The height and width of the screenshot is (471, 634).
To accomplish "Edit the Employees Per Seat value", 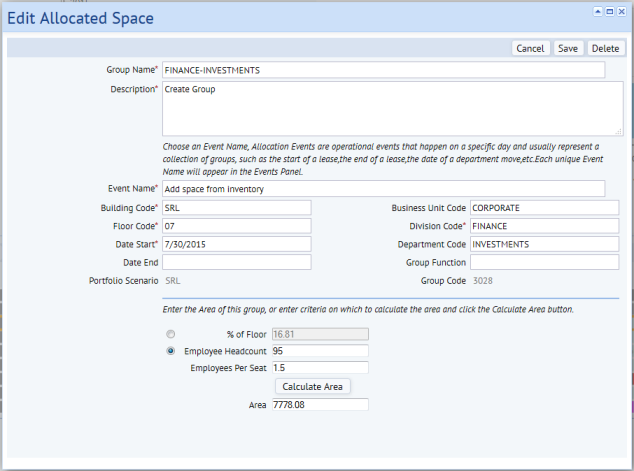I will 320,368.
